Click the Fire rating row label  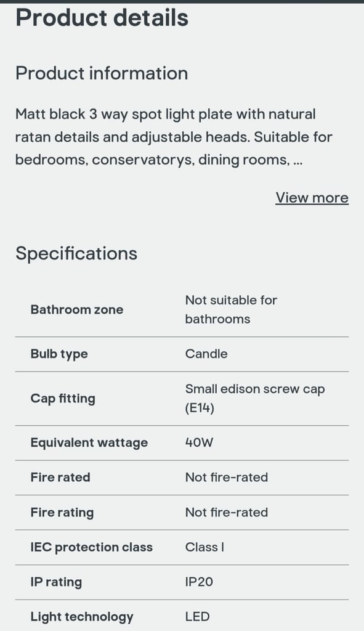click(62, 512)
